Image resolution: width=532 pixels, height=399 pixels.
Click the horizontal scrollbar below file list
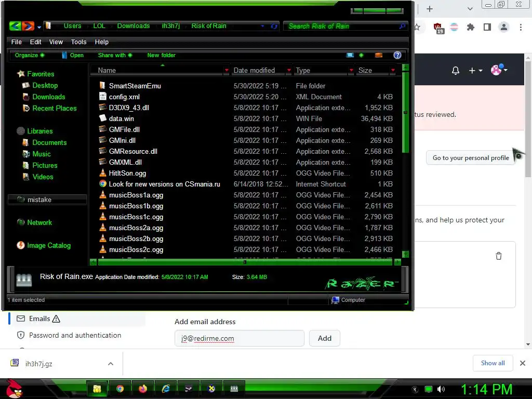tap(245, 262)
